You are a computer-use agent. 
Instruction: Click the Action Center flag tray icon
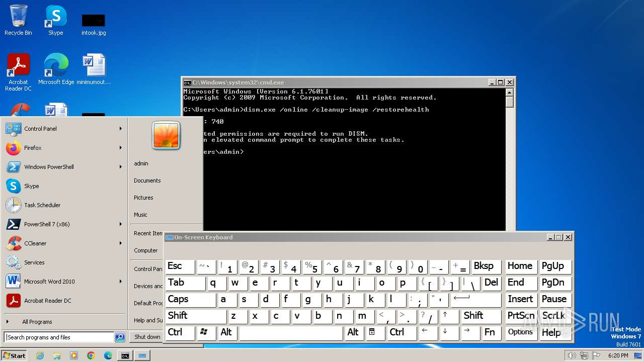[596, 355]
